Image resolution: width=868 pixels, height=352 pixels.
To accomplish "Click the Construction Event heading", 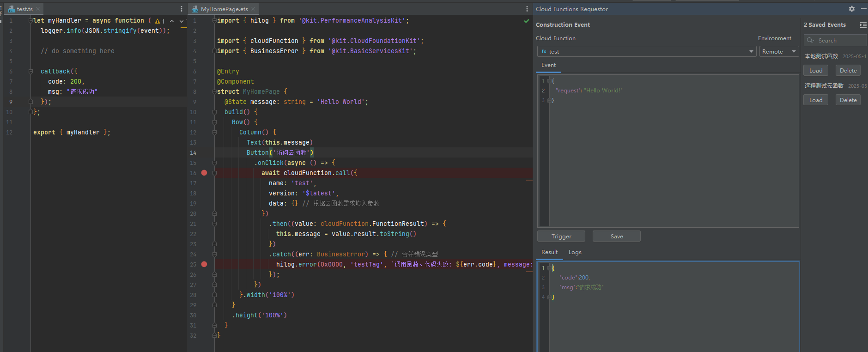I will (563, 25).
